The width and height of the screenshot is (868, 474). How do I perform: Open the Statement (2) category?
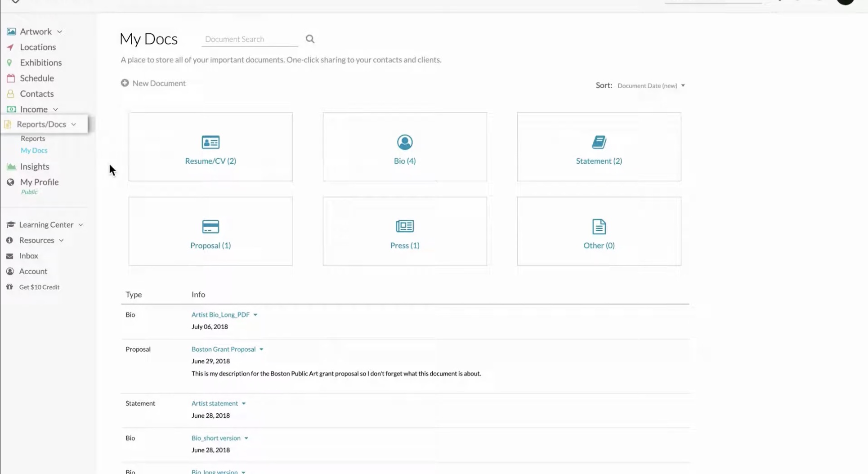pos(599,147)
